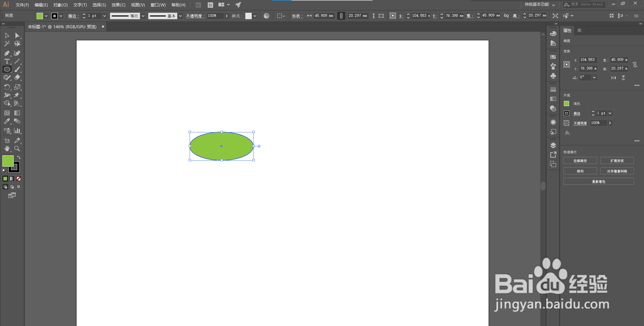This screenshot has height=326, width=644.
Task: Select the Direct Selection tool
Action: [17, 36]
